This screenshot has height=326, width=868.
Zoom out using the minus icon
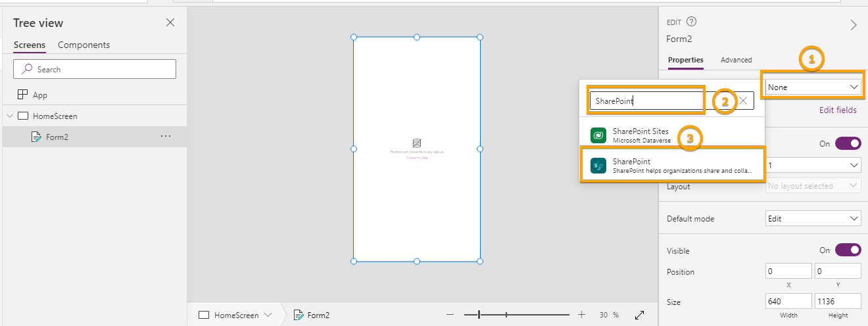click(450, 315)
